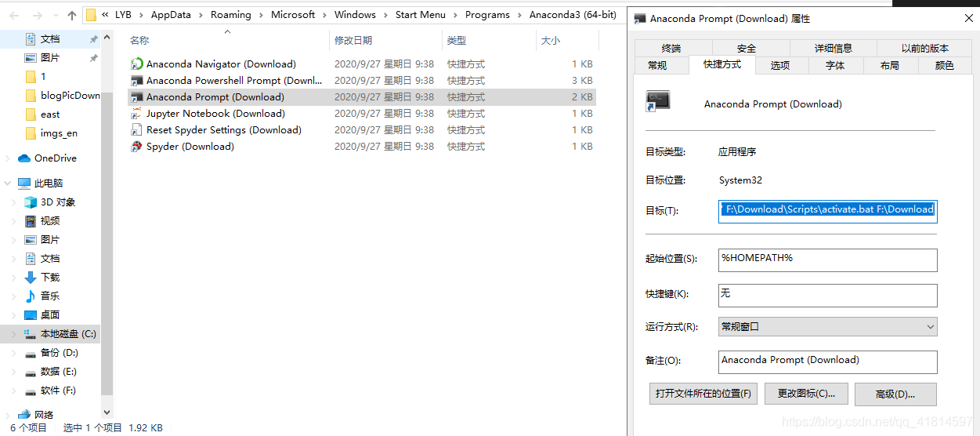Click the large shortcut icon in properties dialog
The width and height of the screenshot is (980, 436).
[x=658, y=101]
